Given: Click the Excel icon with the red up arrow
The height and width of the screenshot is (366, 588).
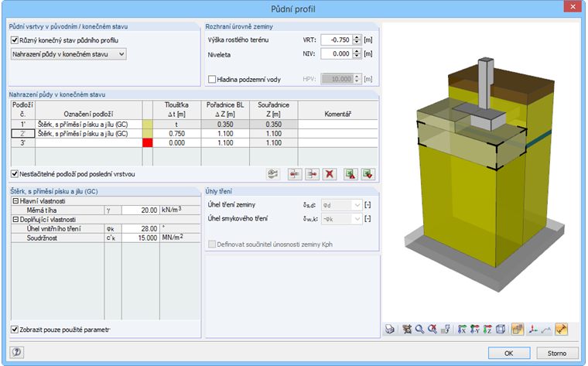Looking at the screenshot, I should (x=350, y=174).
